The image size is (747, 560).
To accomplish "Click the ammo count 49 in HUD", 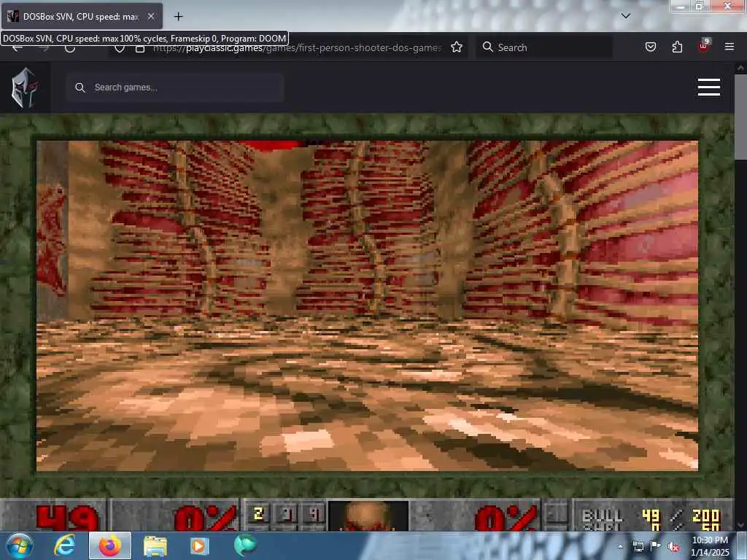I will 651,515.
